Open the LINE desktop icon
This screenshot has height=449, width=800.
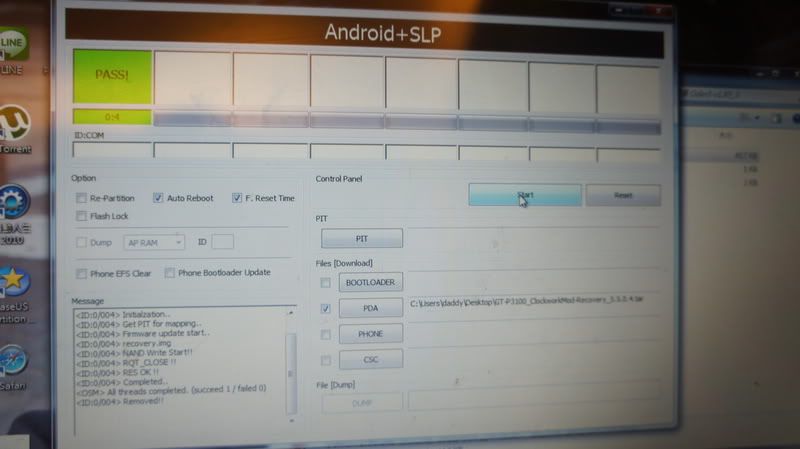(12, 51)
